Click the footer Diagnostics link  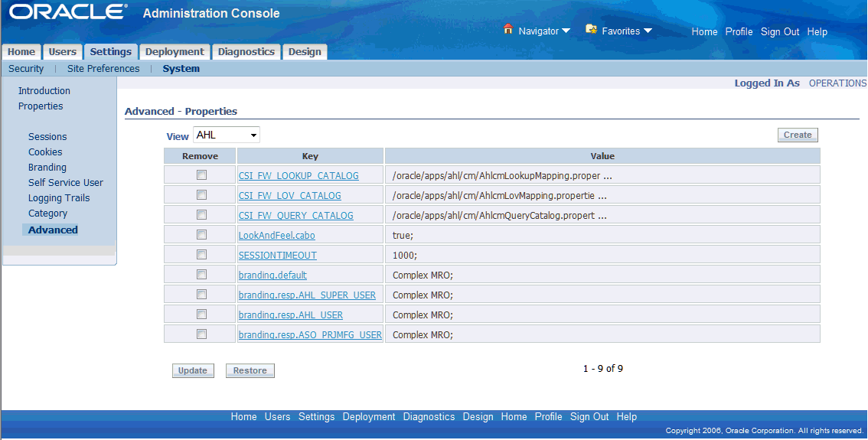429,417
